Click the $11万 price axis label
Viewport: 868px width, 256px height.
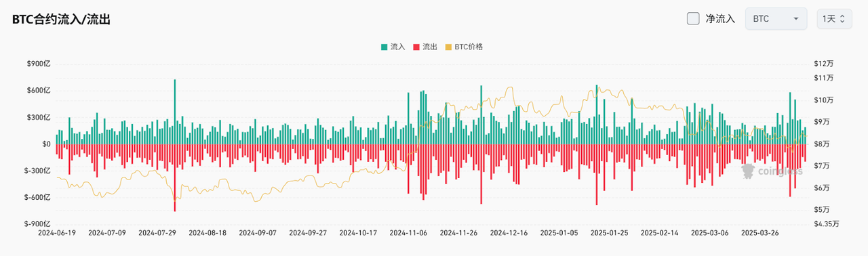[x=823, y=79]
